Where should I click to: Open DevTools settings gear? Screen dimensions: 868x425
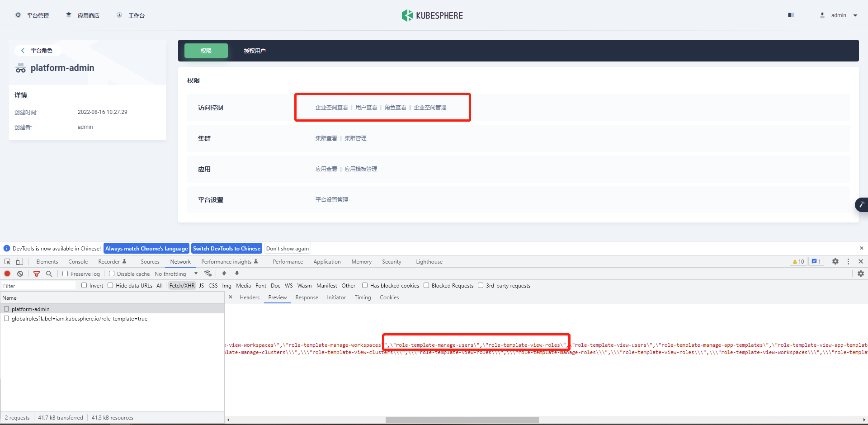[835, 261]
